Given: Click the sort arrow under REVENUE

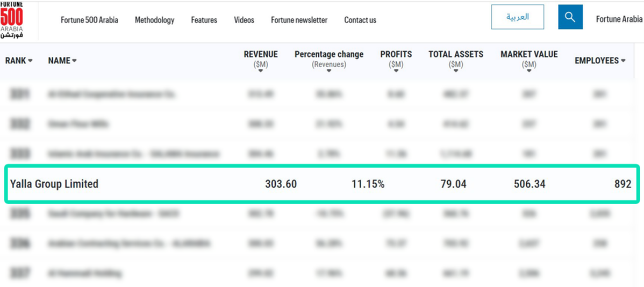Looking at the screenshot, I should coord(261,71).
